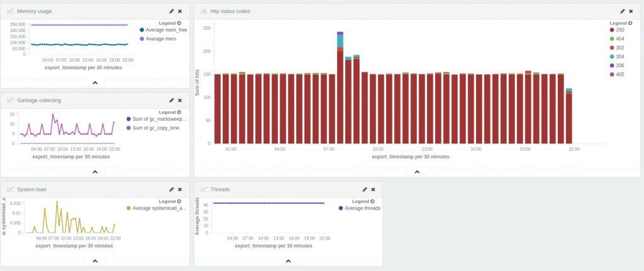Expand the chevron under http status codes chart
This screenshot has width=644, height=271.
416,171
